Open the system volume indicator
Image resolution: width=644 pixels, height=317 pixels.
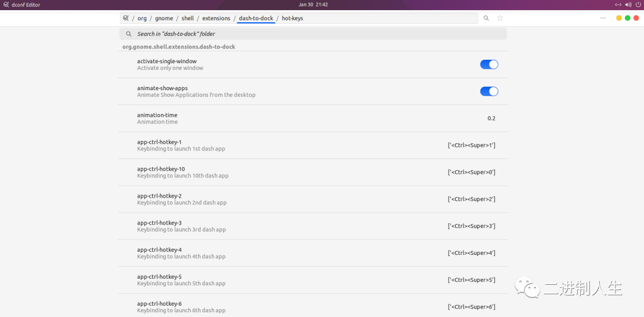(627, 5)
